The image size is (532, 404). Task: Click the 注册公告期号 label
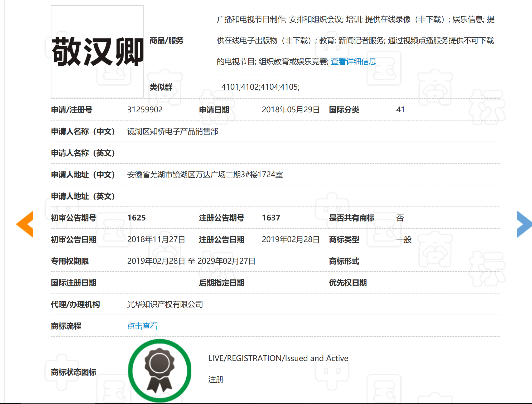point(221,218)
